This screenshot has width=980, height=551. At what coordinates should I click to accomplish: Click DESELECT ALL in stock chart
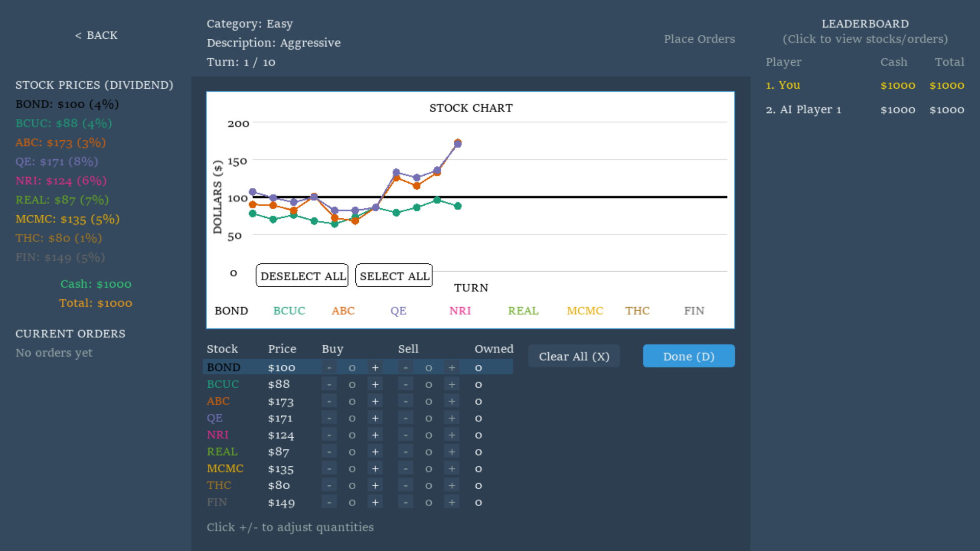[302, 275]
